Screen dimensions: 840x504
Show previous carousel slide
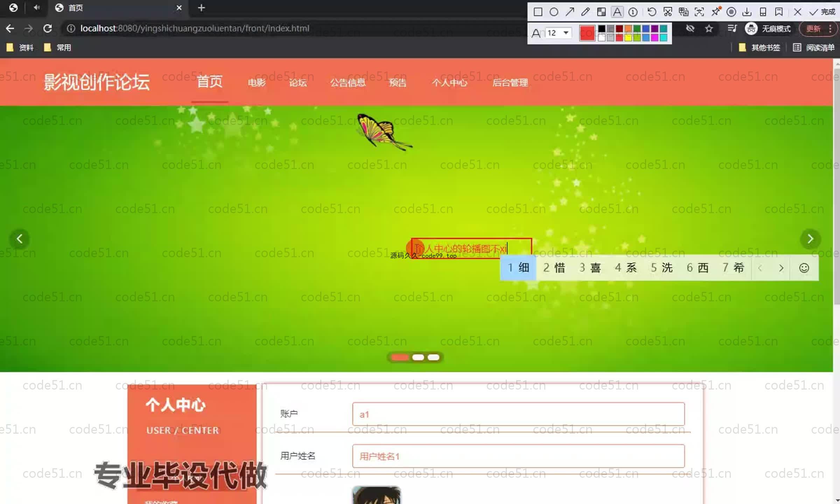click(20, 239)
